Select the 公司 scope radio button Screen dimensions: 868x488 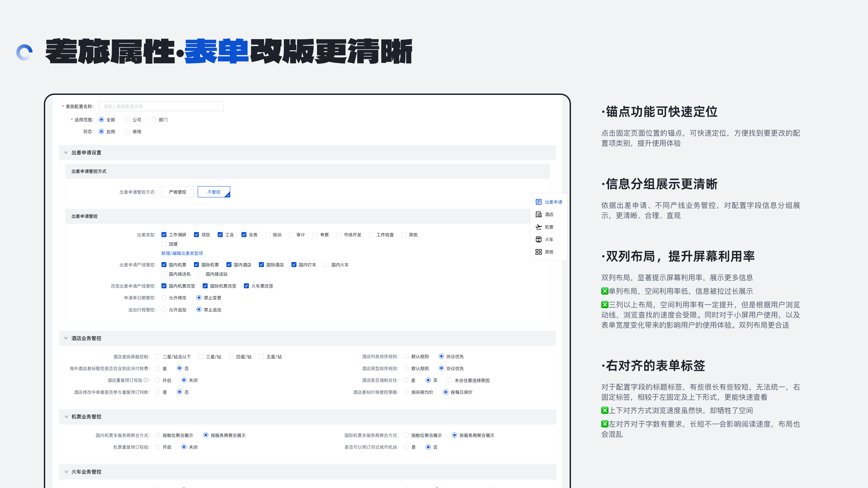128,120
